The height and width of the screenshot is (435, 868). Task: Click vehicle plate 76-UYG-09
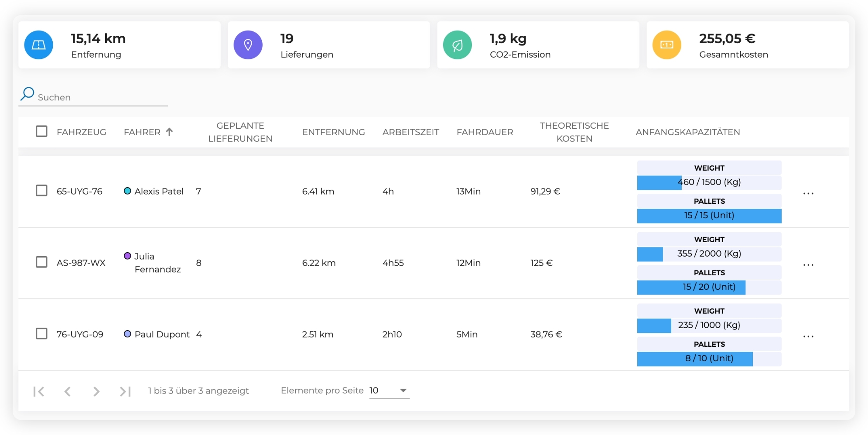(80, 334)
